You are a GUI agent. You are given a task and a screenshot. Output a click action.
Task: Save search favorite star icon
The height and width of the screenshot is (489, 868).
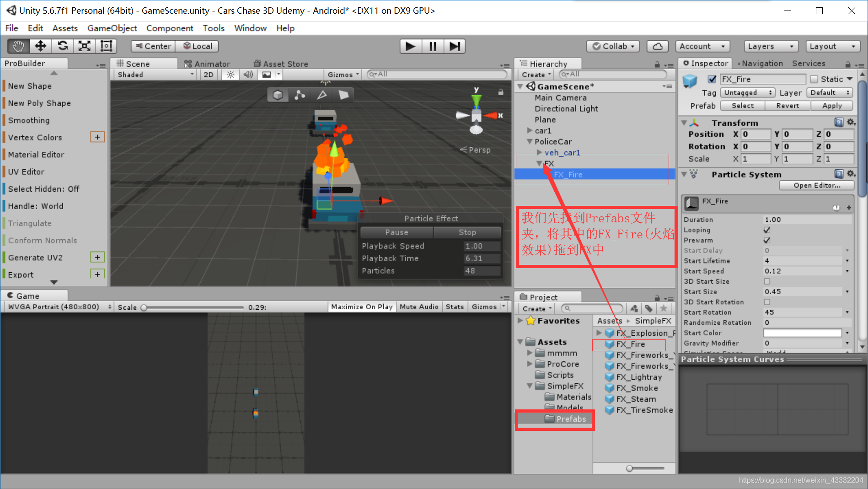(x=664, y=308)
